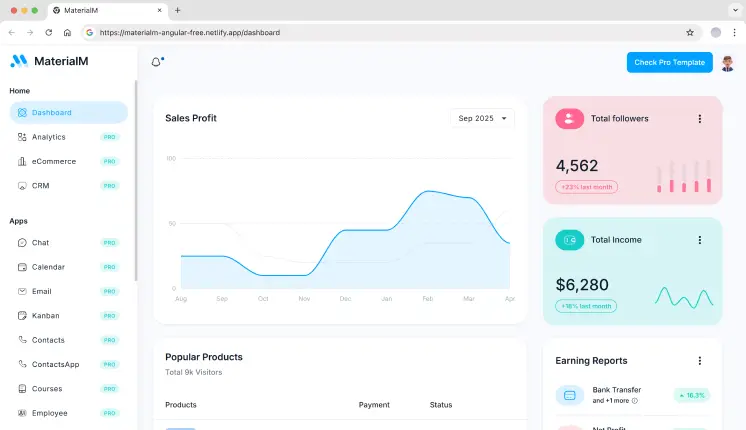Select the MaterialM browser tab
The height and width of the screenshot is (430, 746).
[x=108, y=10]
